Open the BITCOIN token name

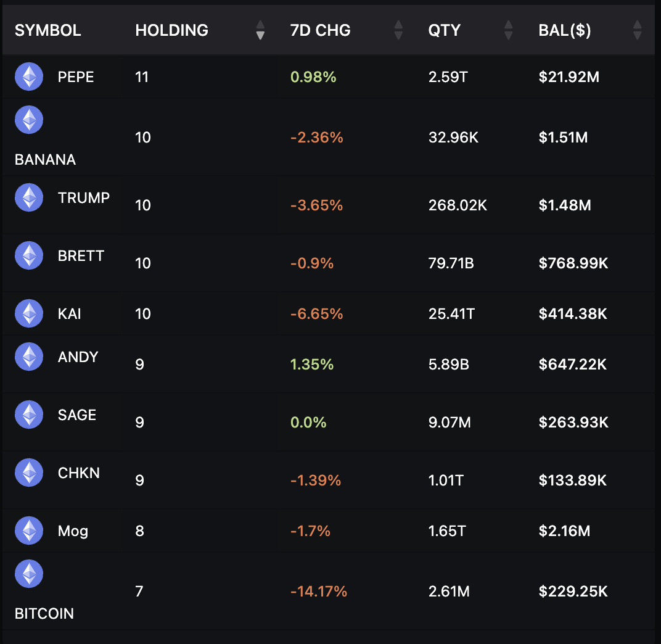[x=44, y=614]
